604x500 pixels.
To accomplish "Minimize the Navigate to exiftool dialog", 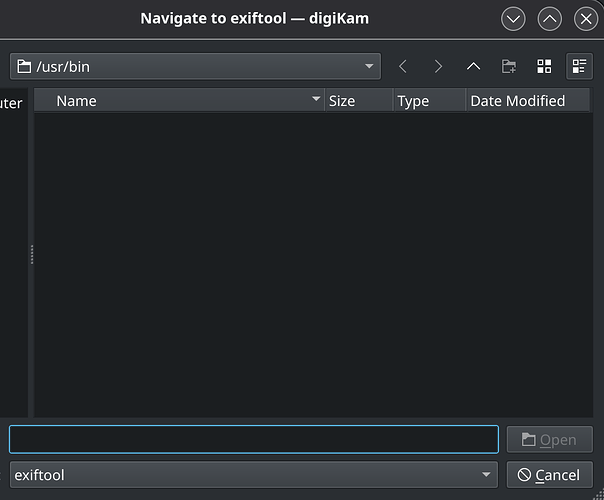I will [513, 19].
